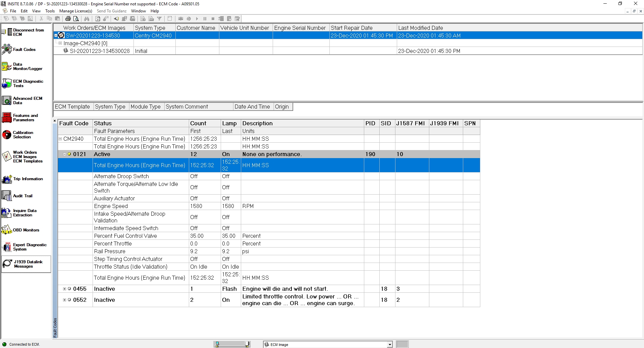Click the Snapshot camera toolbar icon
The width and height of the screenshot is (644, 348).
tap(181, 19)
